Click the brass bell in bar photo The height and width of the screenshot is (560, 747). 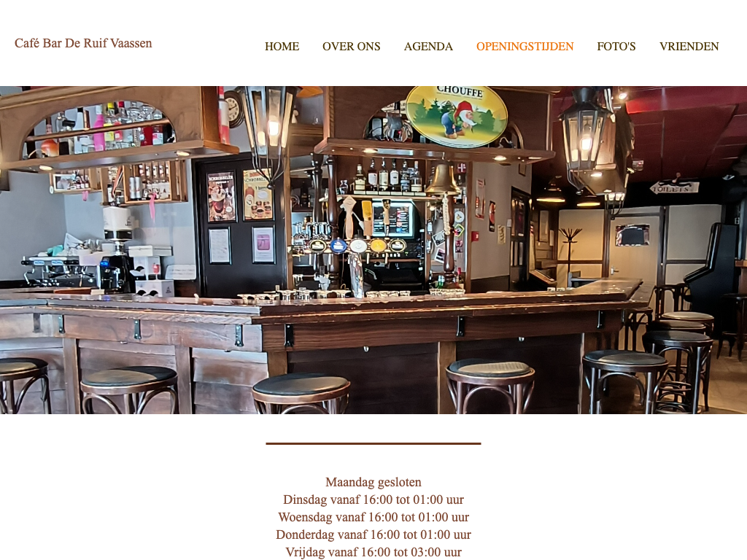[443, 179]
